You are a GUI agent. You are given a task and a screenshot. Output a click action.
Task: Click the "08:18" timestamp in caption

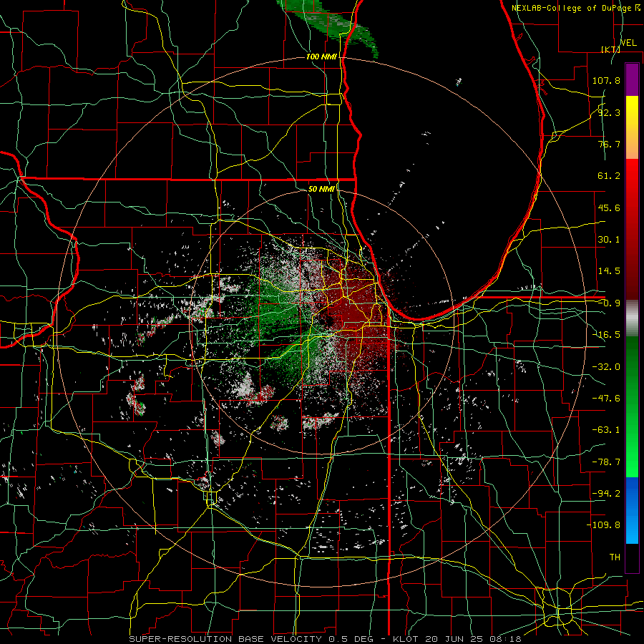pos(506,639)
